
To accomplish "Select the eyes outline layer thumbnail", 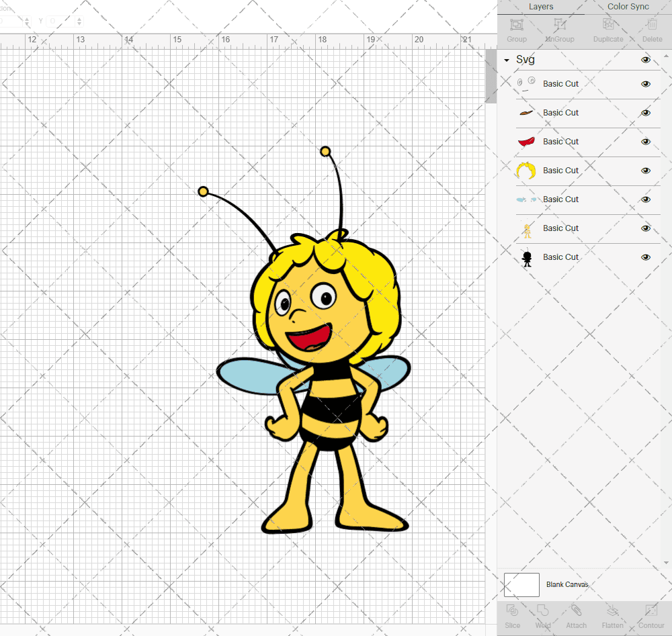I will (x=526, y=83).
